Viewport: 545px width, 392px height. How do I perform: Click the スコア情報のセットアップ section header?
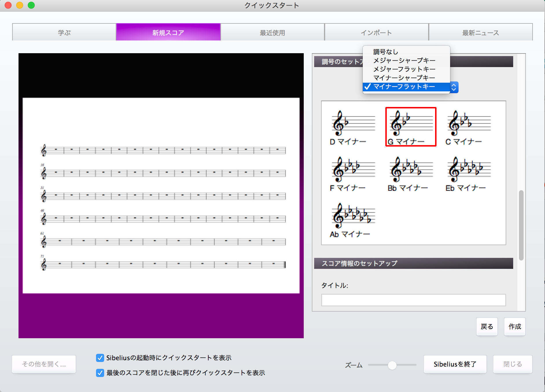pos(413,263)
